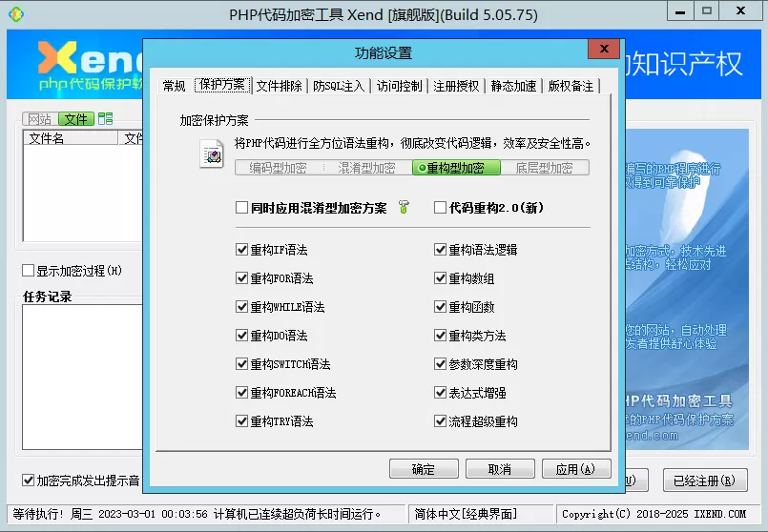Click the Copyright IXEND.COM status text
The image size is (768, 532).
point(654,514)
